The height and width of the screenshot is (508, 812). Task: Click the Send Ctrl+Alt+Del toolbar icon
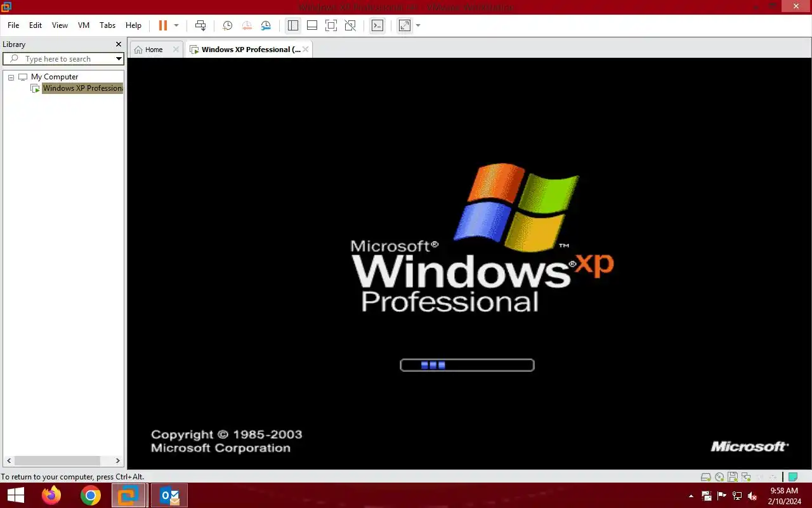tap(200, 25)
